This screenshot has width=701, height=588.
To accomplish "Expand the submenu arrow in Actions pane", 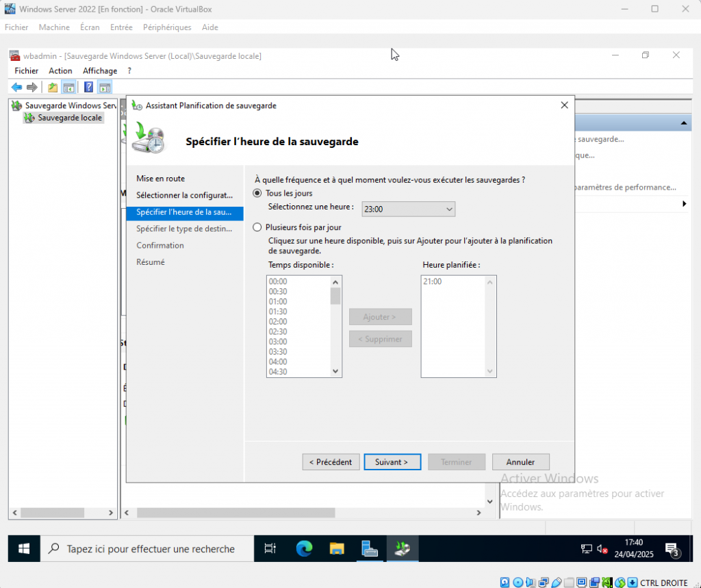I will click(684, 204).
